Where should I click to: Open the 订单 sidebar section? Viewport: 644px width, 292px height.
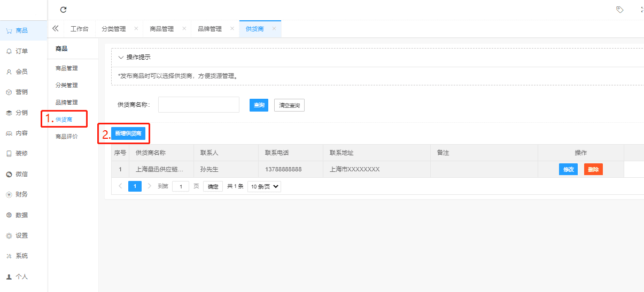(21, 51)
